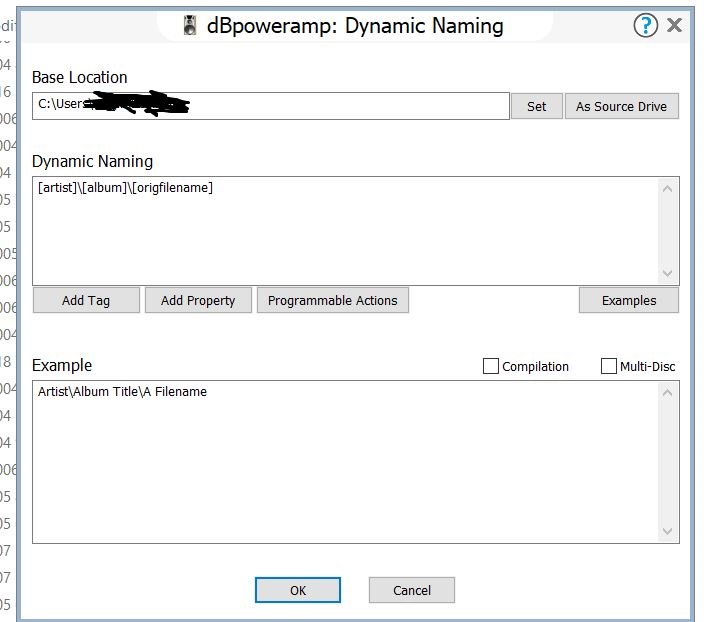
Task: Cancel the Dynamic Naming changes
Action: click(x=411, y=590)
